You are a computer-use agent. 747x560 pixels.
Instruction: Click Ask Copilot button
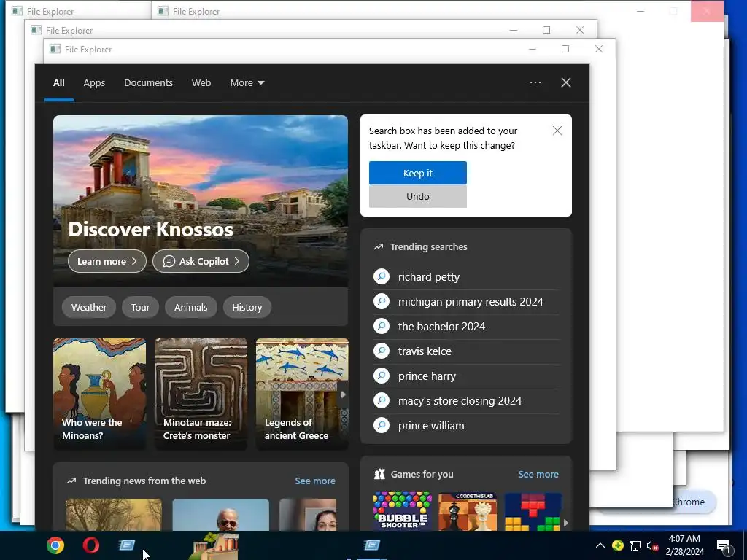tap(201, 262)
